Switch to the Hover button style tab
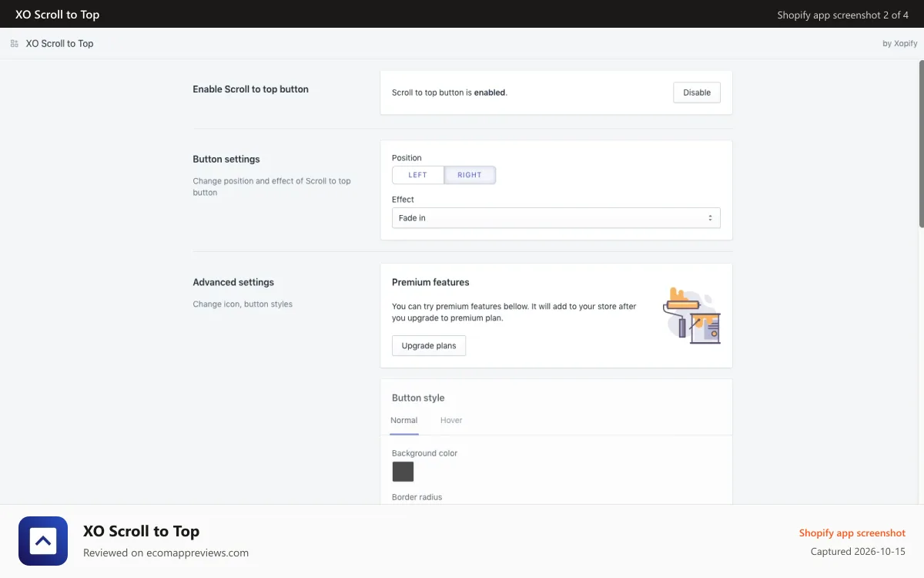924x578 pixels. [x=451, y=421]
